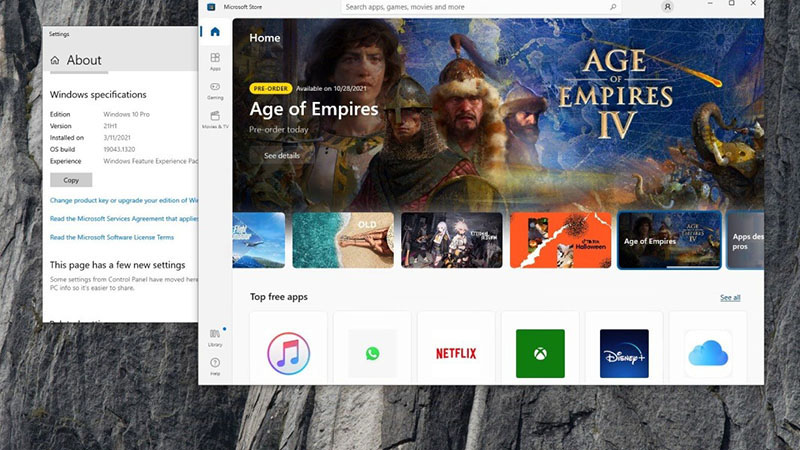Click See details for Age of Empires

pyautogui.click(x=282, y=155)
